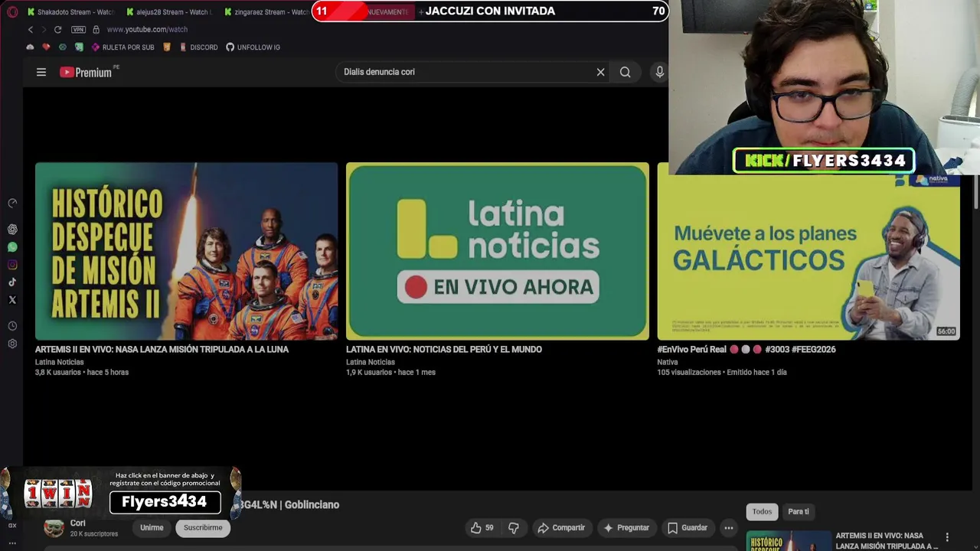This screenshot has width=980, height=551.
Task: Open the three-dot sidebar more options
Action: coord(12,543)
